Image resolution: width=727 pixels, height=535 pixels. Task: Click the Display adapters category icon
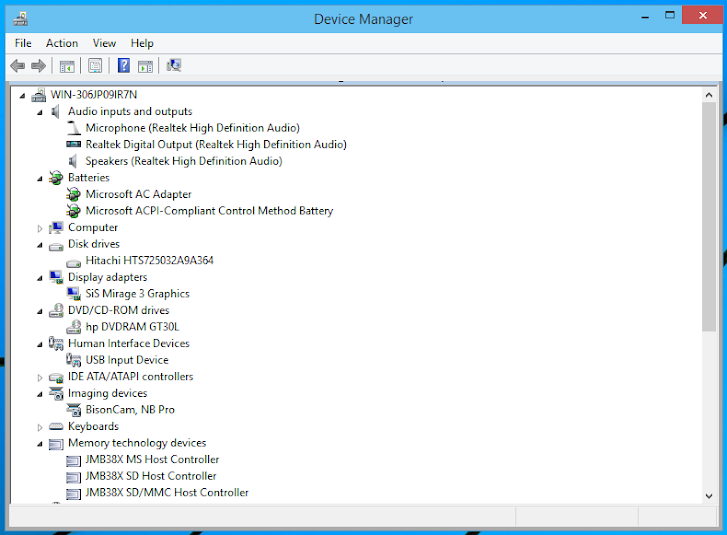pos(56,277)
